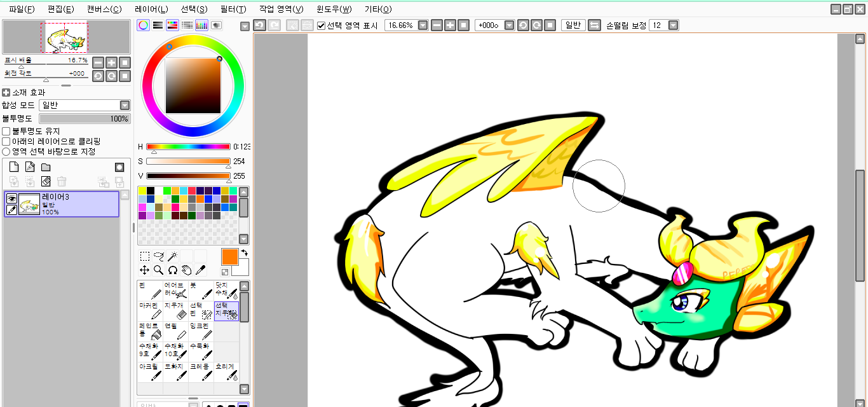Enable 아래의 레이어로 클리핑 checkbox
868x407 pixels.
[6, 141]
